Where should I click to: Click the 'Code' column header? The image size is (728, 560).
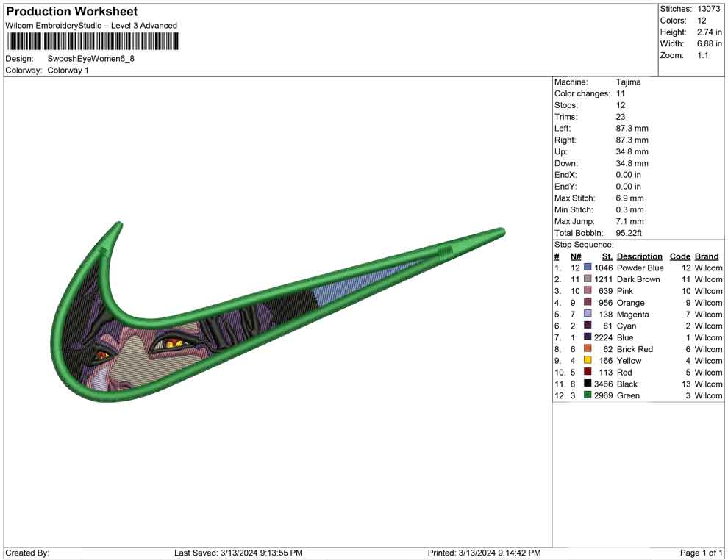[679, 256]
